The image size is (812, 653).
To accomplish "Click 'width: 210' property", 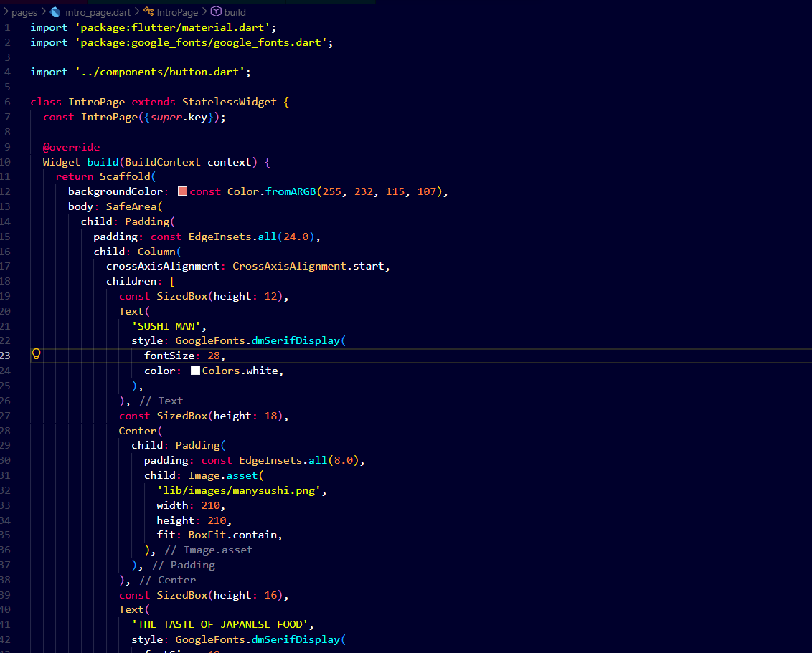I will (188, 505).
